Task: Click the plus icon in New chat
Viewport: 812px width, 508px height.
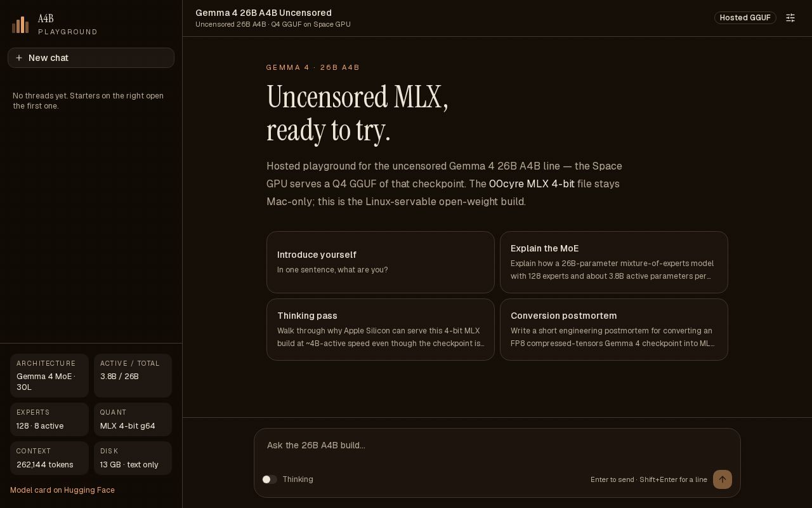Action: pyautogui.click(x=19, y=58)
